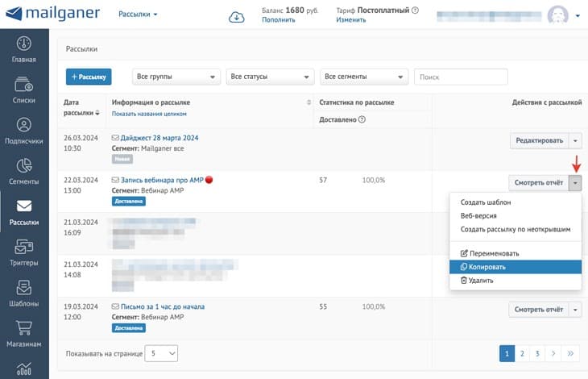Change the items per page selector
This screenshot has width=588, height=379.
coord(161,353)
